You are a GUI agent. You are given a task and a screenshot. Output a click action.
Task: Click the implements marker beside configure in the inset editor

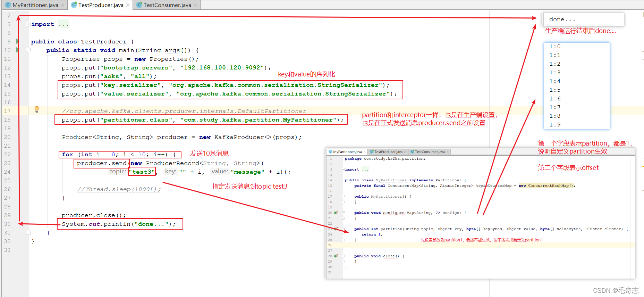pos(336,213)
